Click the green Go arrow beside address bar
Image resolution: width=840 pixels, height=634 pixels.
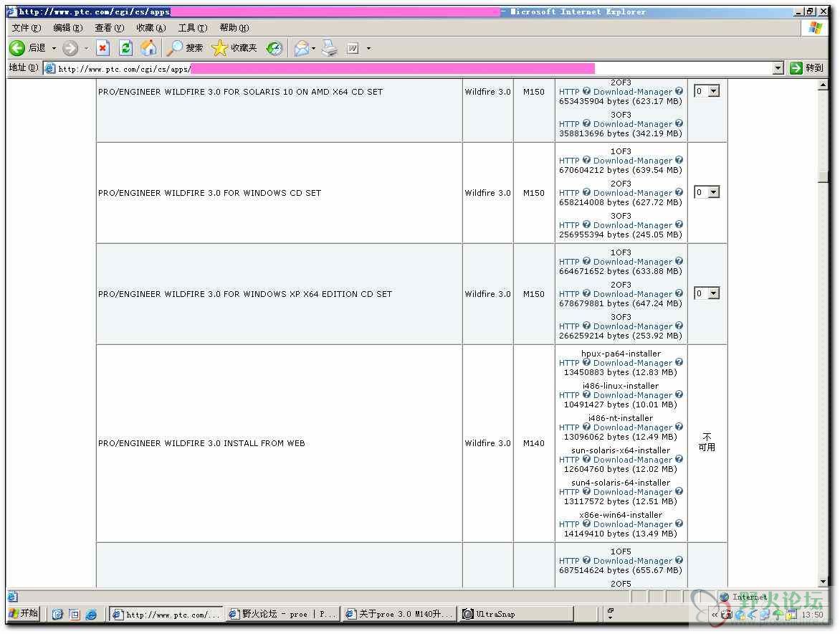coord(796,68)
